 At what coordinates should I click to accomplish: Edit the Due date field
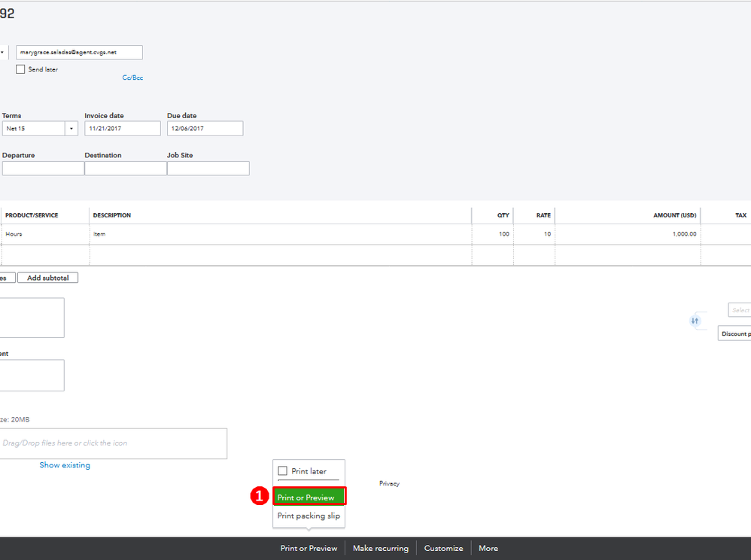point(205,129)
